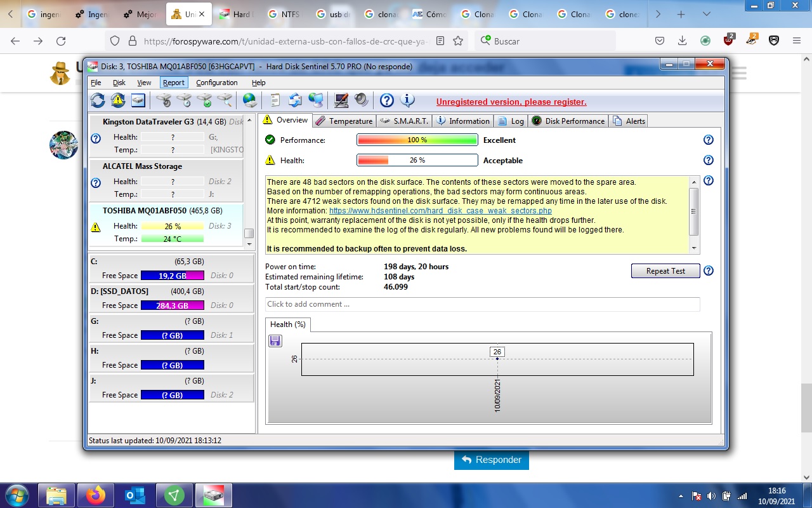Click the disk with magnifier surface test icon
The width and height of the screenshot is (812, 508).
pos(225,100)
